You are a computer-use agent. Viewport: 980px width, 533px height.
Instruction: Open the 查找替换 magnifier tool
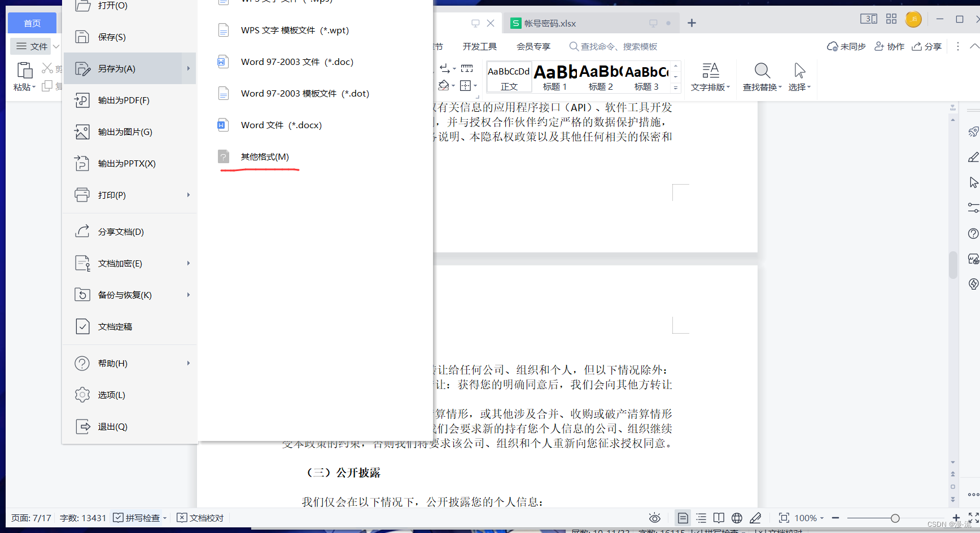coord(762,71)
